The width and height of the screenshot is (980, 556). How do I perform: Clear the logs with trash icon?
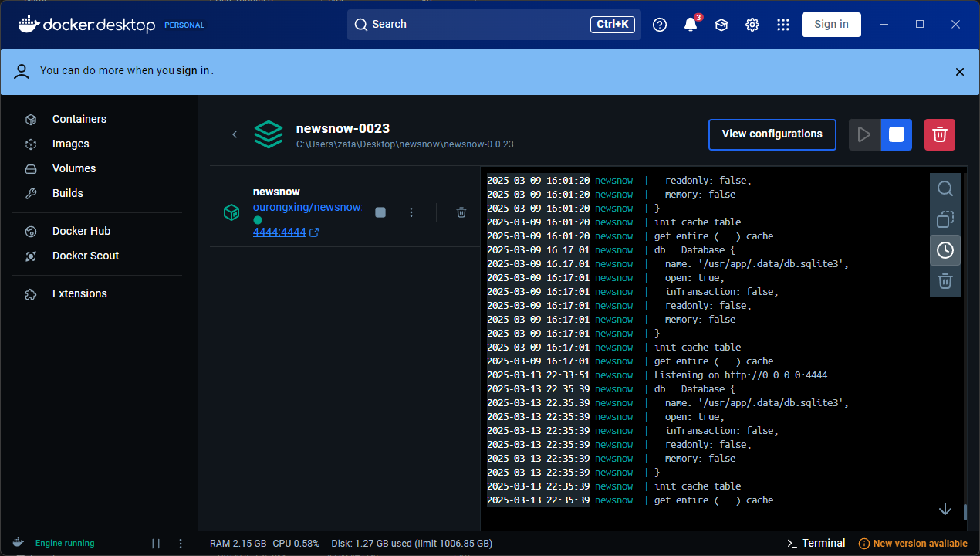pos(945,281)
